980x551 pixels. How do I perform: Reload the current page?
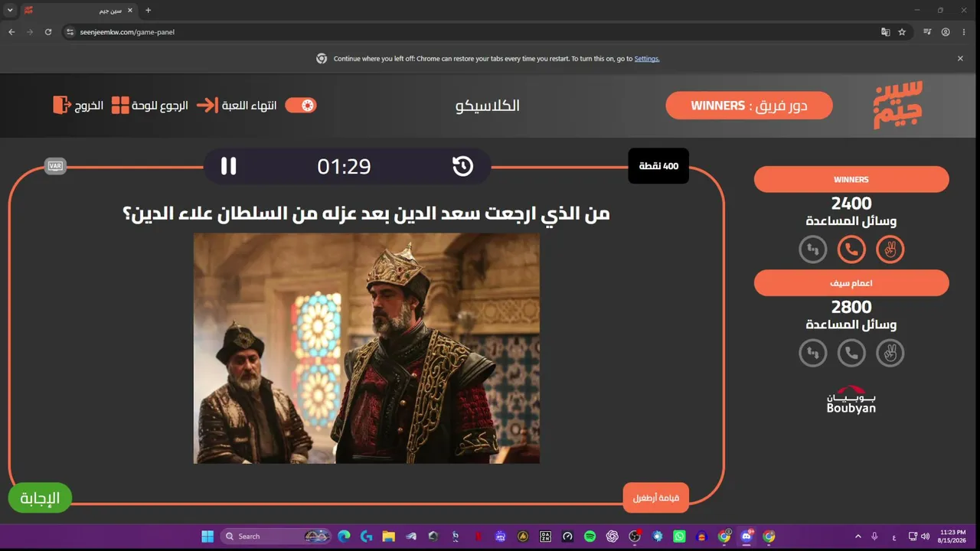pos(48,32)
